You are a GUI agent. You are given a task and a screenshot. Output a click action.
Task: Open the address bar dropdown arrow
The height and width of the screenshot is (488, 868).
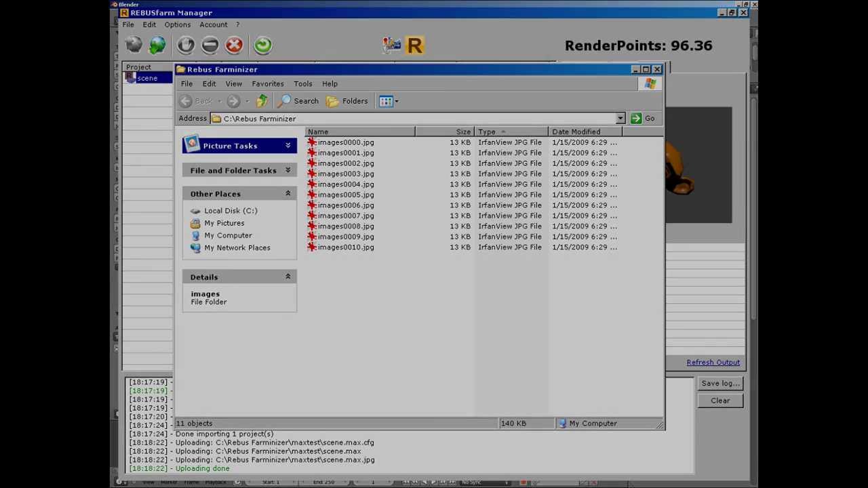click(x=620, y=119)
